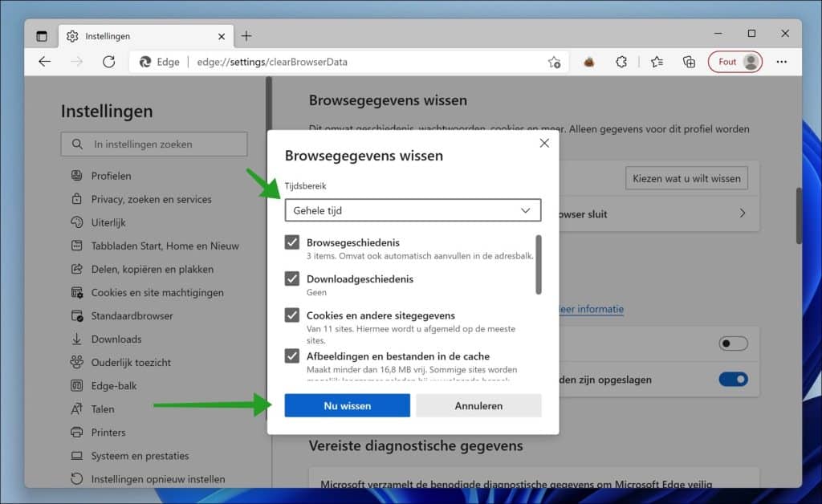Open the Collections icon
This screenshot has width=822, height=504.
tap(689, 62)
